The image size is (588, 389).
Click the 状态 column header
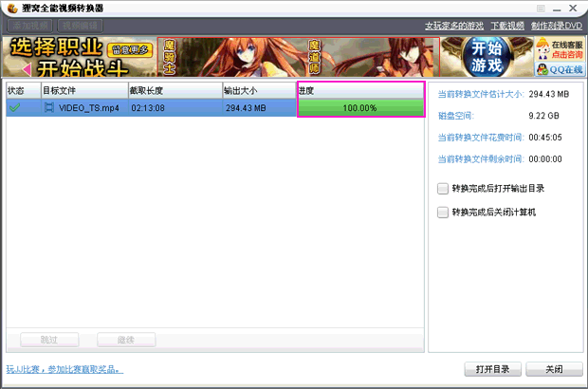point(24,90)
